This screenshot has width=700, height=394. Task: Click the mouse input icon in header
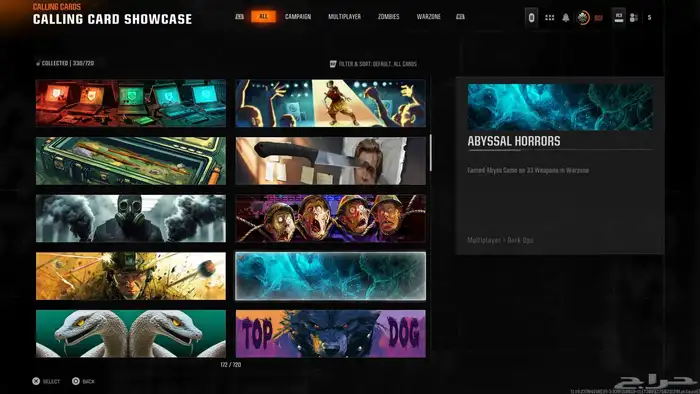coord(531,17)
